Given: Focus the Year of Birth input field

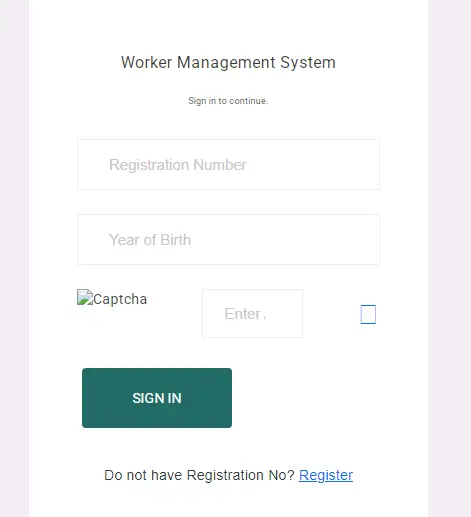Looking at the screenshot, I should click(228, 240).
